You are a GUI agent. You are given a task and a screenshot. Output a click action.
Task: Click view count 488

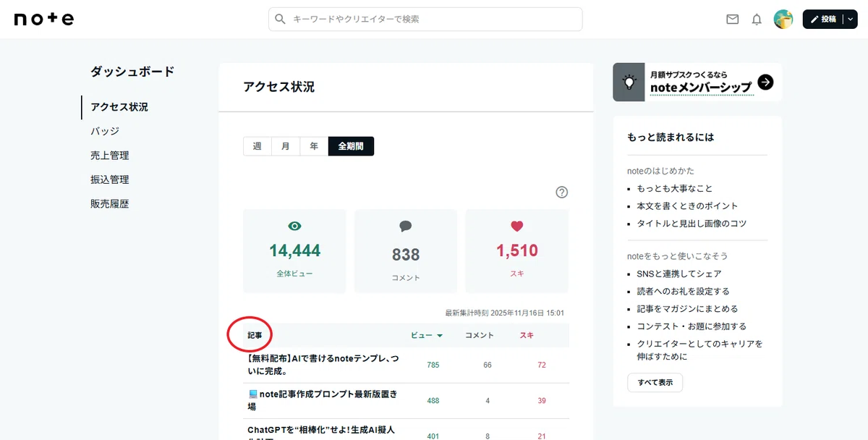433,401
